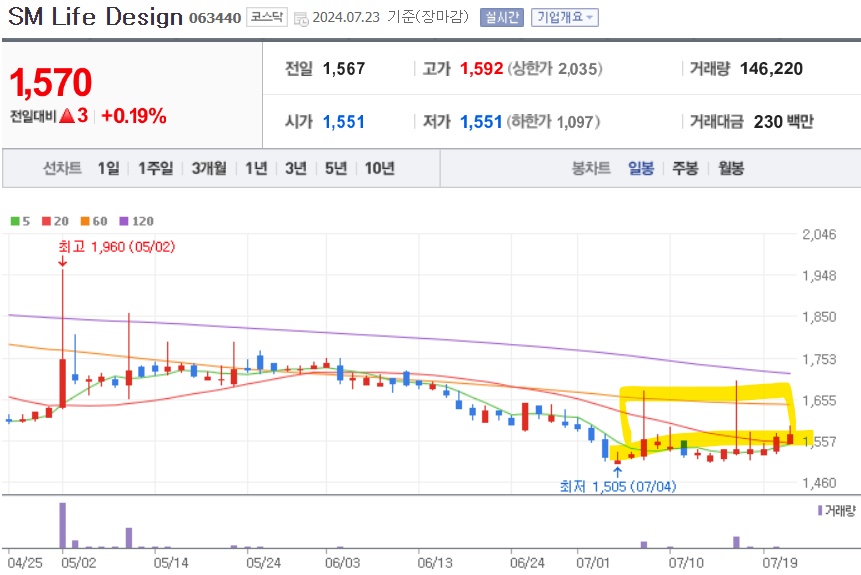
Task: Click the +0.19% change value
Action: [x=134, y=116]
